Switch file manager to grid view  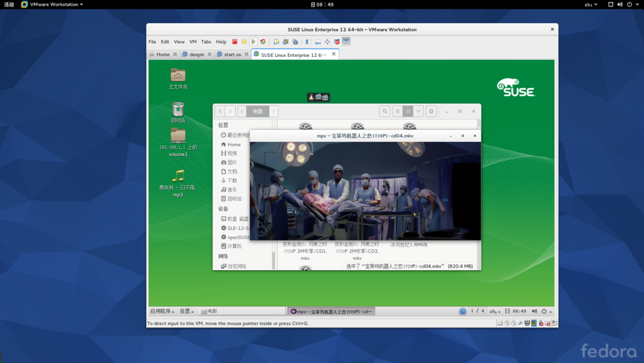click(x=408, y=112)
